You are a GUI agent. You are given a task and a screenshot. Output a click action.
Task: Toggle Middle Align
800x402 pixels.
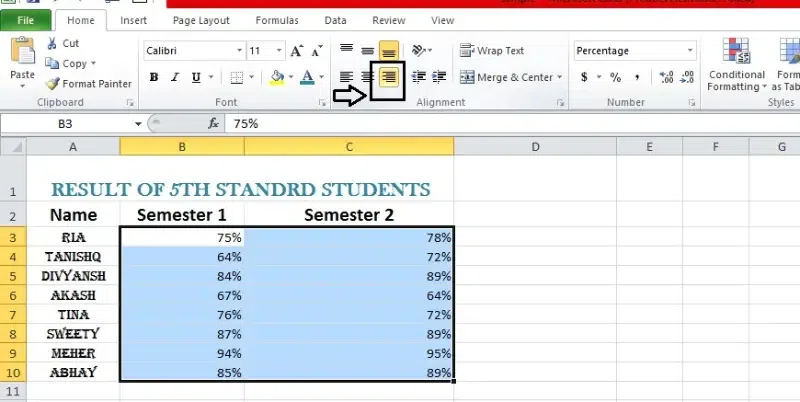tap(367, 50)
